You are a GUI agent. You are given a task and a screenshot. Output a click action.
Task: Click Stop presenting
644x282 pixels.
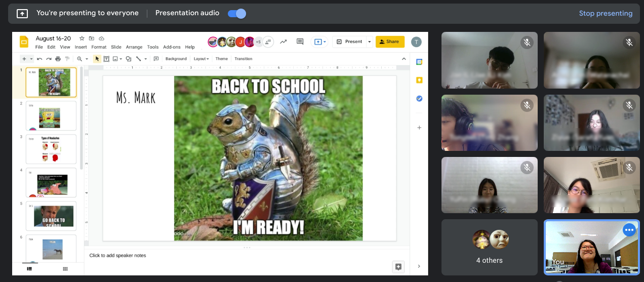(606, 13)
